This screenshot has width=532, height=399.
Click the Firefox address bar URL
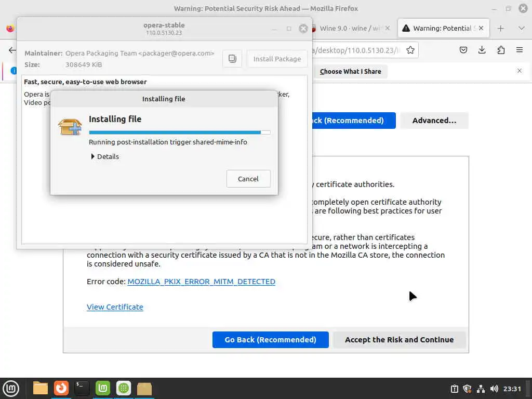[356, 50]
